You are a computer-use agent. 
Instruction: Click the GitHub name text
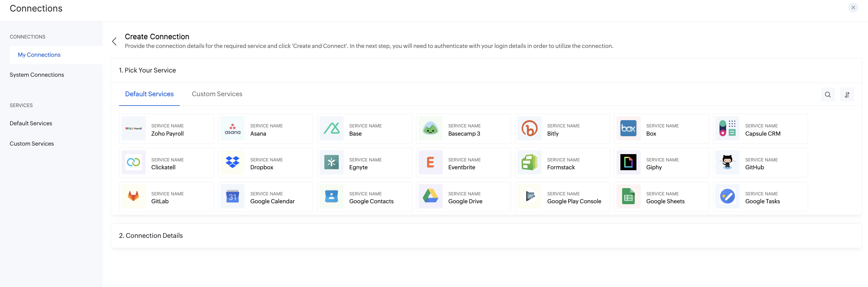pos(755,167)
